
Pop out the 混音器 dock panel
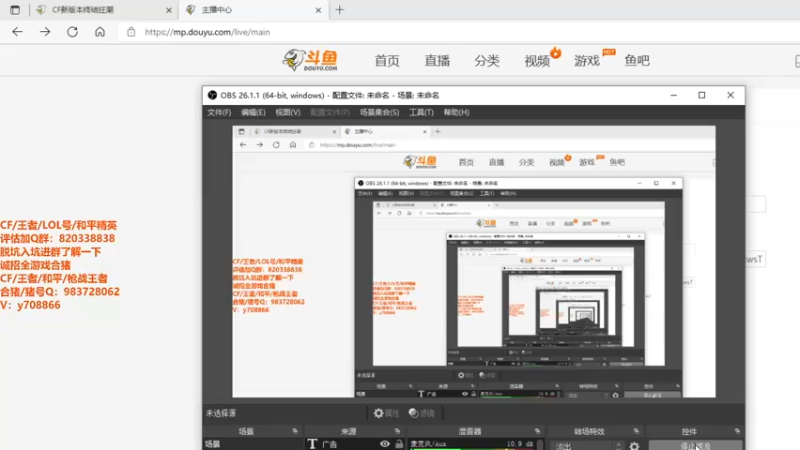click(537, 431)
